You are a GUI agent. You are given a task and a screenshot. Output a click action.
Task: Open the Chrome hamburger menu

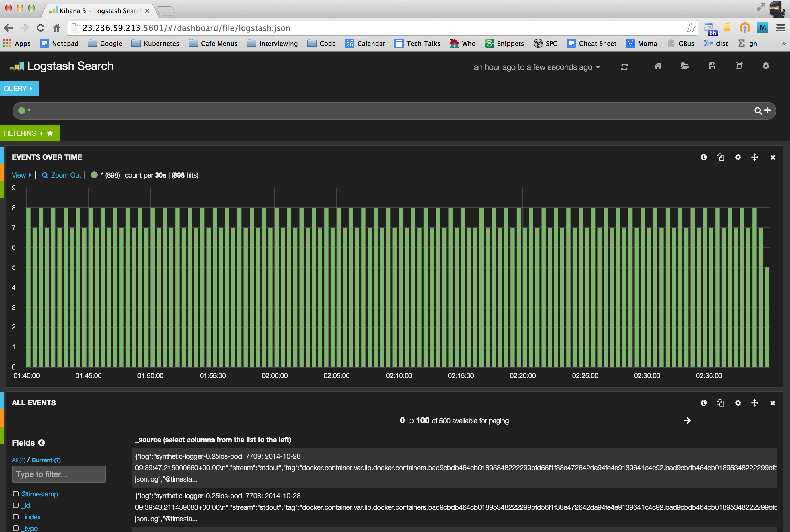point(780,28)
